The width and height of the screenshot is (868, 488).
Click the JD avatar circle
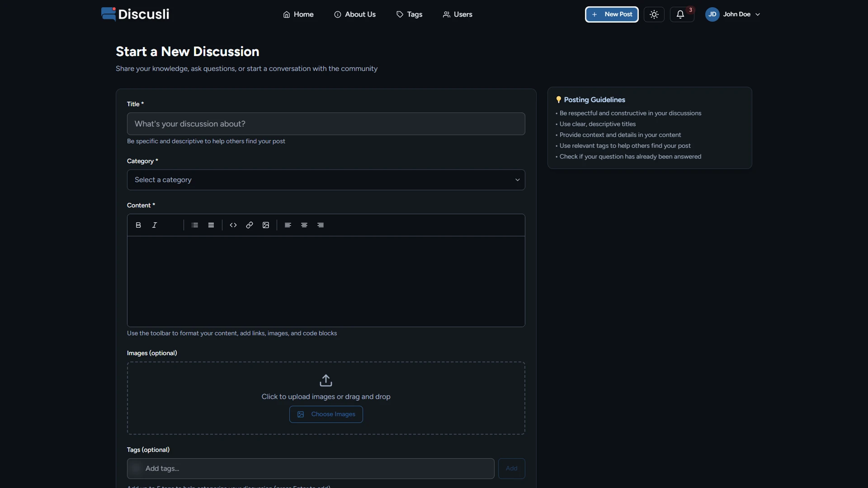tap(712, 14)
